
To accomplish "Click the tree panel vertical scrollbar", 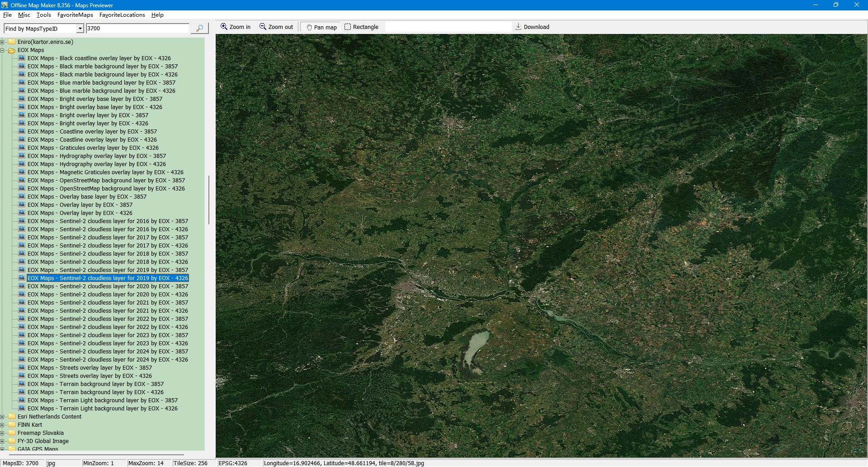I will click(x=208, y=200).
